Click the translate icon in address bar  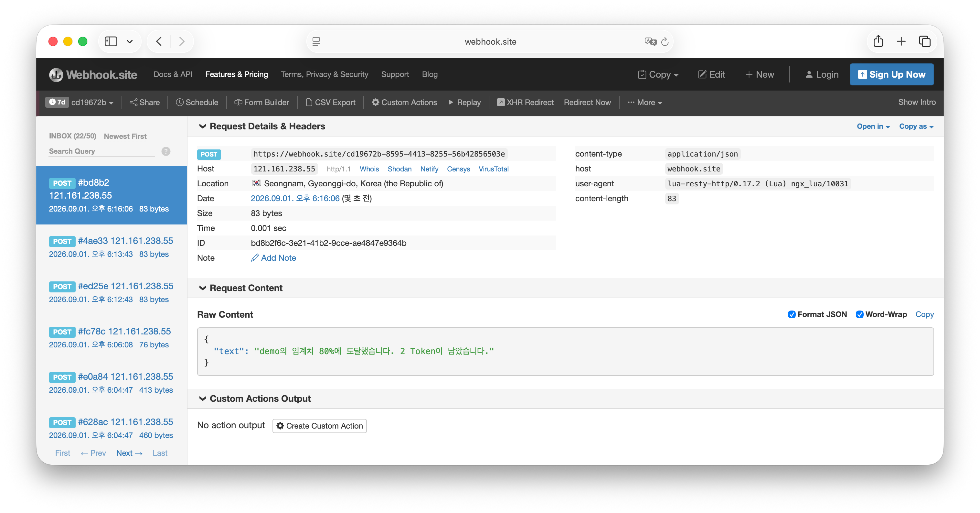tap(650, 41)
